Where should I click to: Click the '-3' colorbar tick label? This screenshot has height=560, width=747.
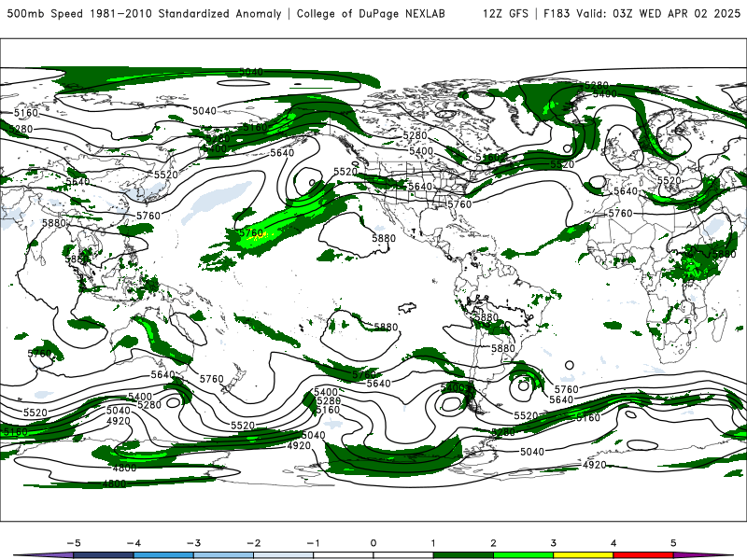pyautogui.click(x=193, y=543)
